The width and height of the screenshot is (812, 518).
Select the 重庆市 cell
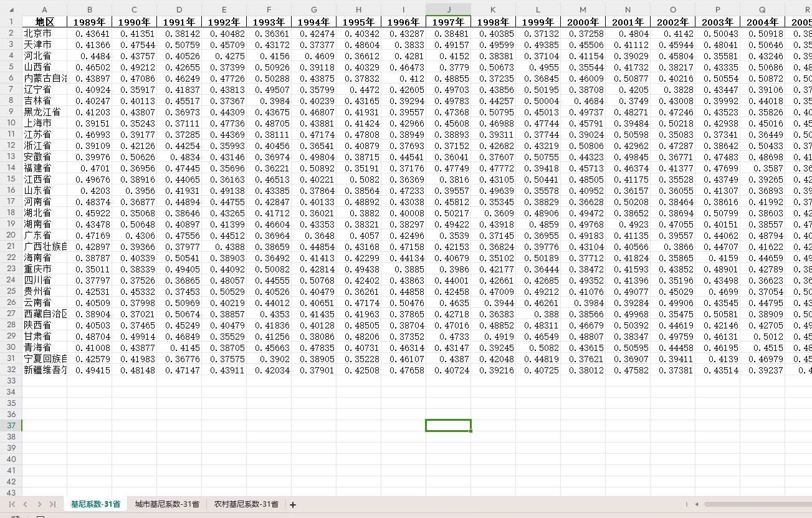tap(44, 268)
